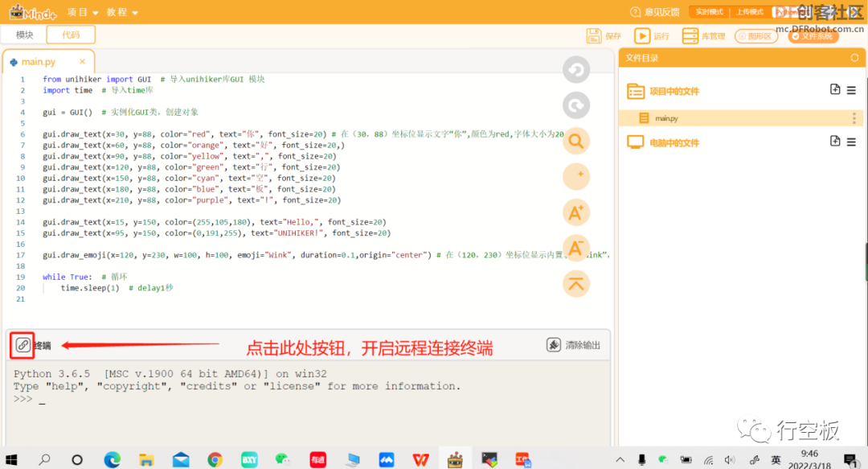This screenshot has height=469, width=868.
Task: Toggle the 图形区 graphics area pill
Action: [756, 36]
